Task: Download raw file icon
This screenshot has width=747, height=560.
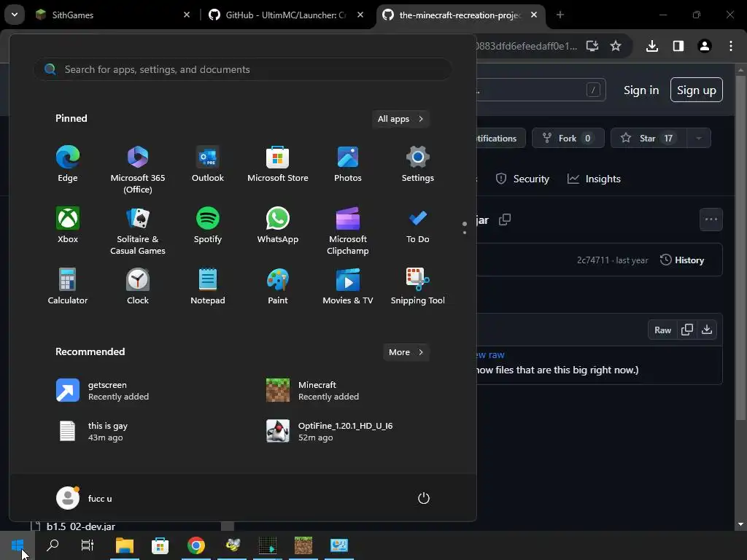Action: [x=707, y=330]
